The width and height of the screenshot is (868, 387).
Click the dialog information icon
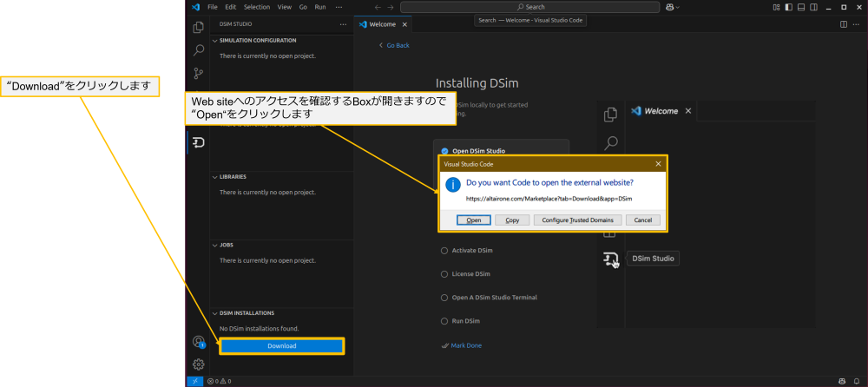point(453,184)
